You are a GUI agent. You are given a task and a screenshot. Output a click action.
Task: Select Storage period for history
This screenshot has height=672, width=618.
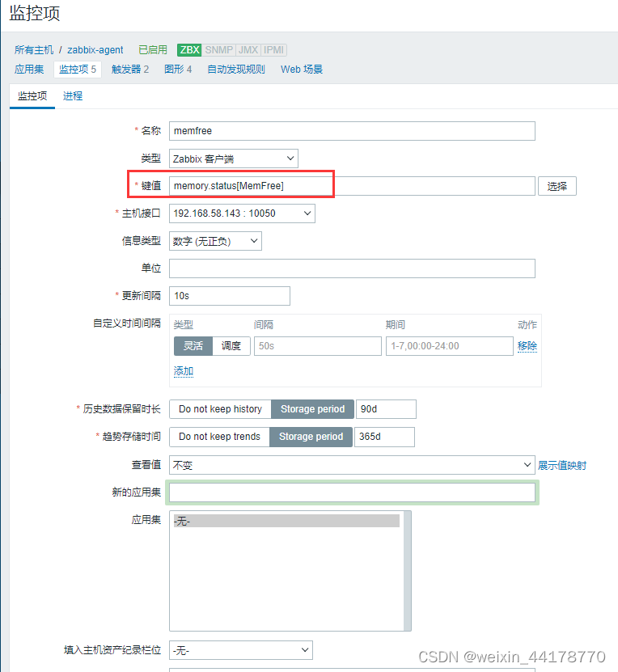(x=312, y=409)
